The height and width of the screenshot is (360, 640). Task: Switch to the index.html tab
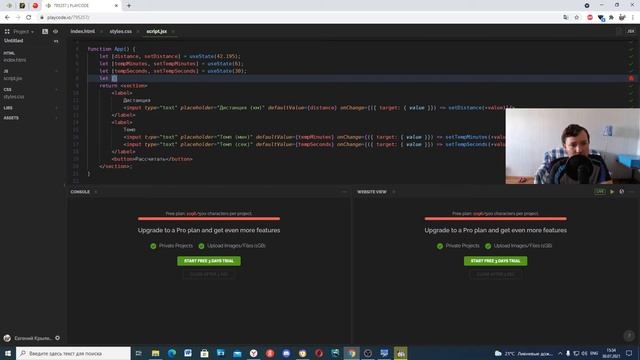click(x=82, y=31)
